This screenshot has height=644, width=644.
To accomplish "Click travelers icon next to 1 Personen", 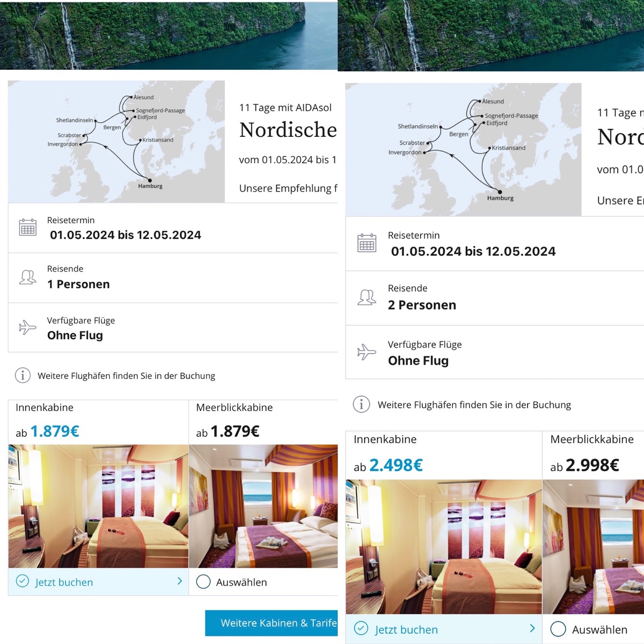I will tap(28, 277).
